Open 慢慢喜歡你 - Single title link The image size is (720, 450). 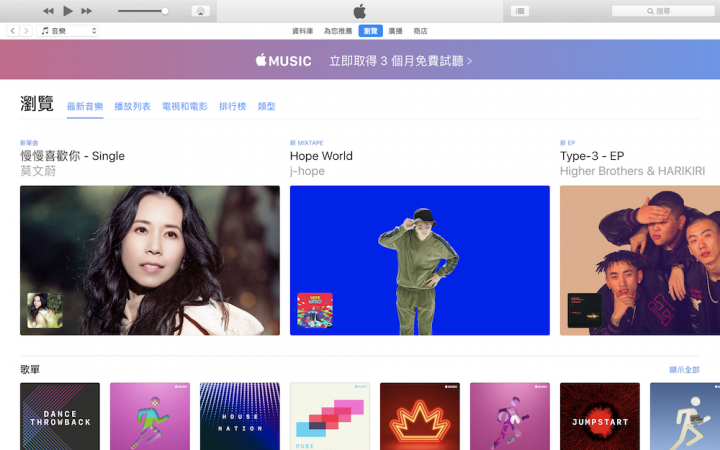point(73,156)
